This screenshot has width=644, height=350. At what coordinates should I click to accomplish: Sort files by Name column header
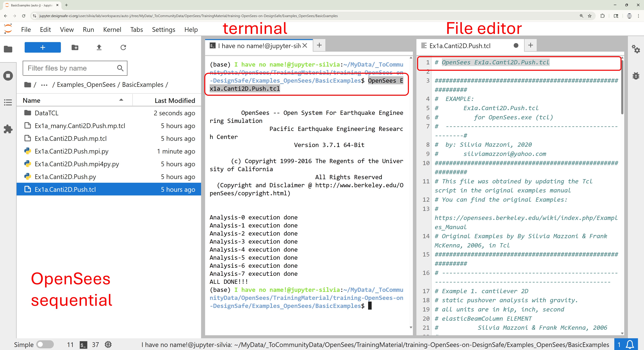[32, 100]
